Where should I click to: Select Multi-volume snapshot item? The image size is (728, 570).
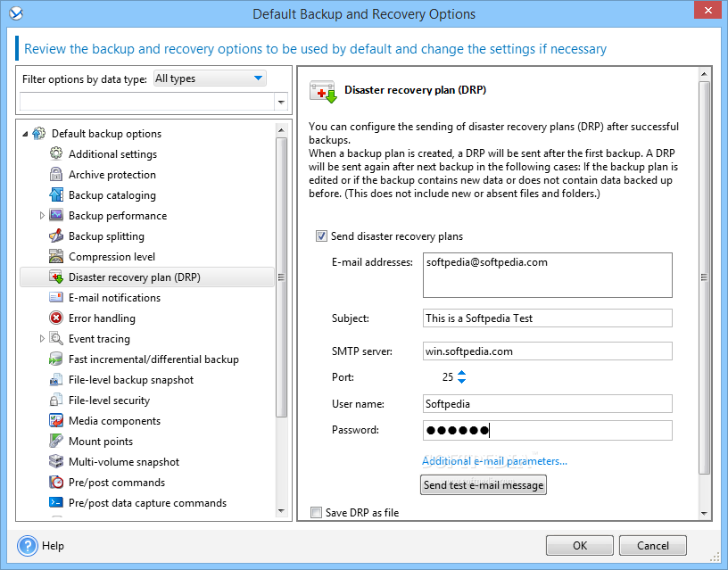tap(124, 462)
